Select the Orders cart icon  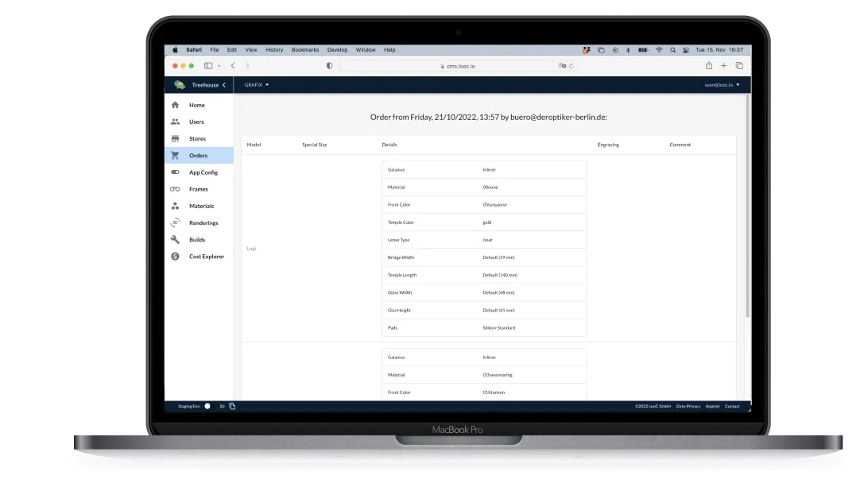(175, 156)
